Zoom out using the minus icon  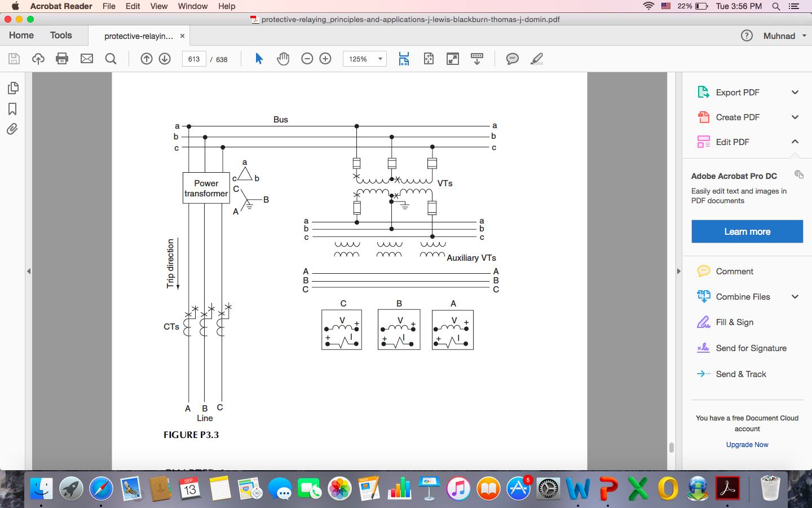[307, 58]
